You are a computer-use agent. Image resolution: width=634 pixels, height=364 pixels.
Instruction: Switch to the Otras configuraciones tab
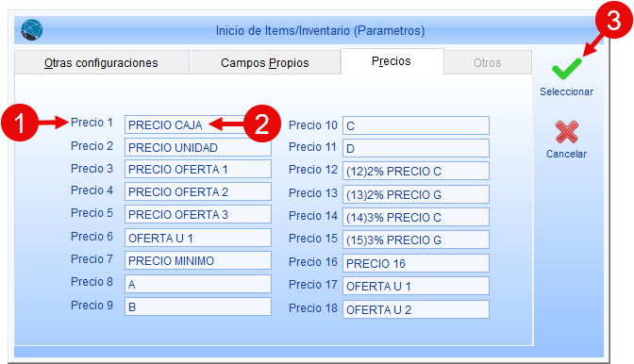(102, 62)
